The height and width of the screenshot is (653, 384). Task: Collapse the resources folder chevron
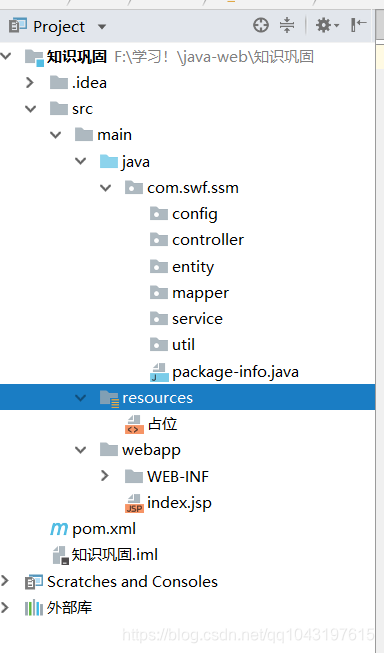pyautogui.click(x=80, y=398)
